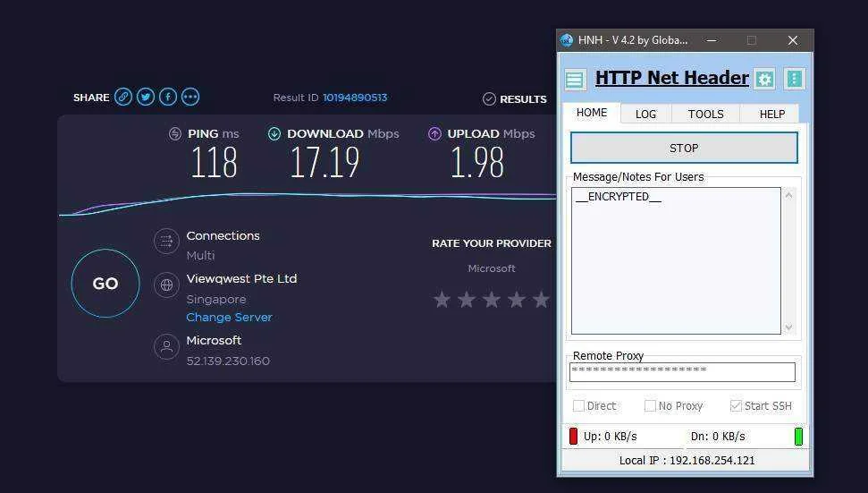The image size is (868, 493).
Task: Click the HTTP Net Header title link
Action: coord(672,78)
